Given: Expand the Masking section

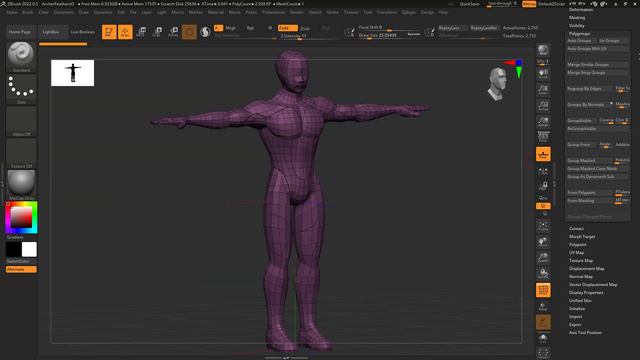Looking at the screenshot, I should point(577,18).
